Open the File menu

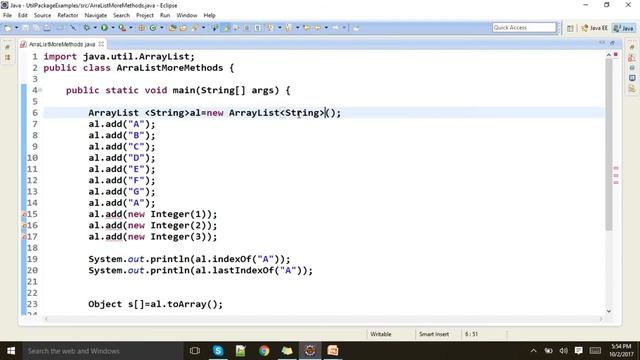7,15
